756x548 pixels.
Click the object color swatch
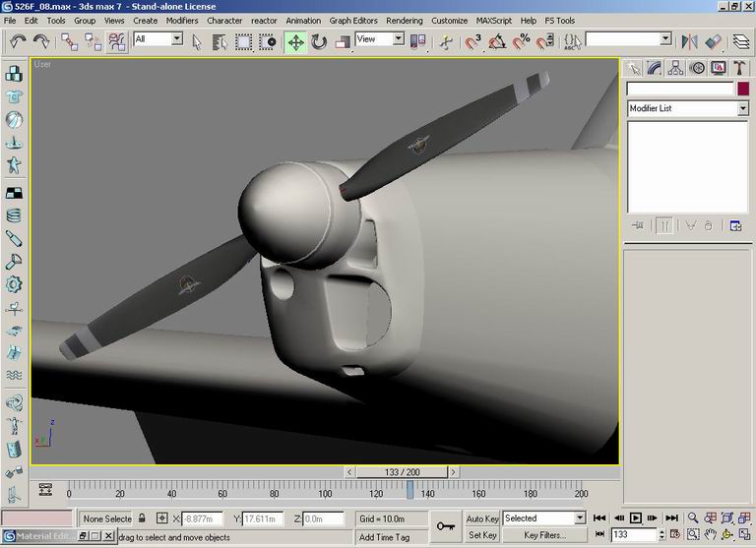tap(743, 89)
